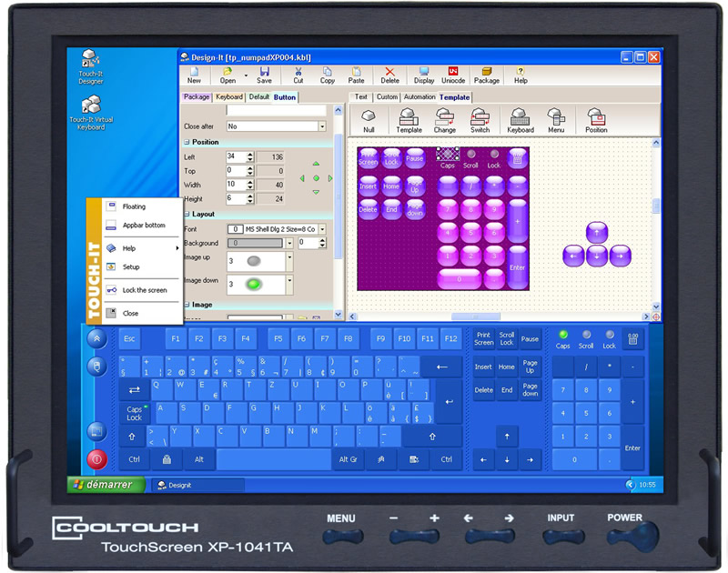
Task: Toggle the left Shift key on virtual keyboard
Action: 132,437
